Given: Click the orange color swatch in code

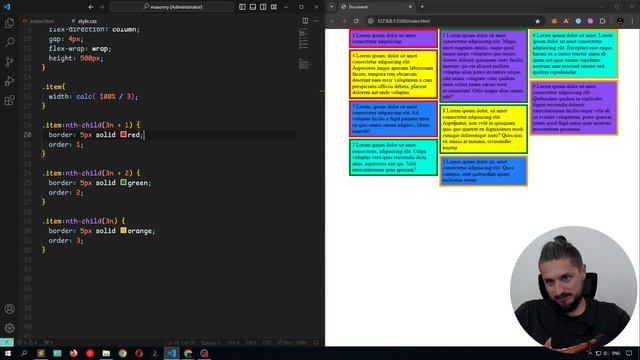Looking at the screenshot, I should coord(123,231).
